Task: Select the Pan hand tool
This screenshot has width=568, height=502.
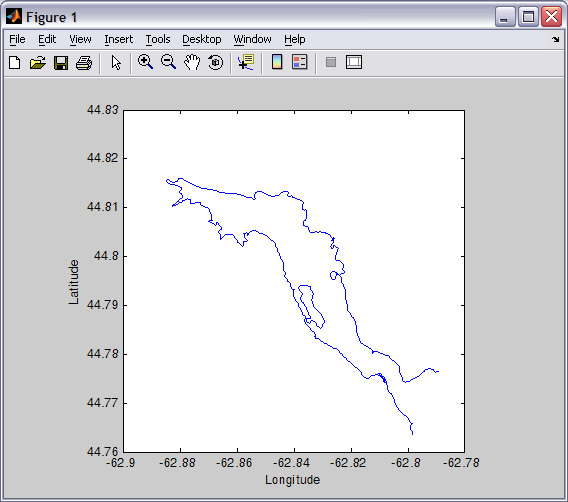Action: [x=192, y=62]
